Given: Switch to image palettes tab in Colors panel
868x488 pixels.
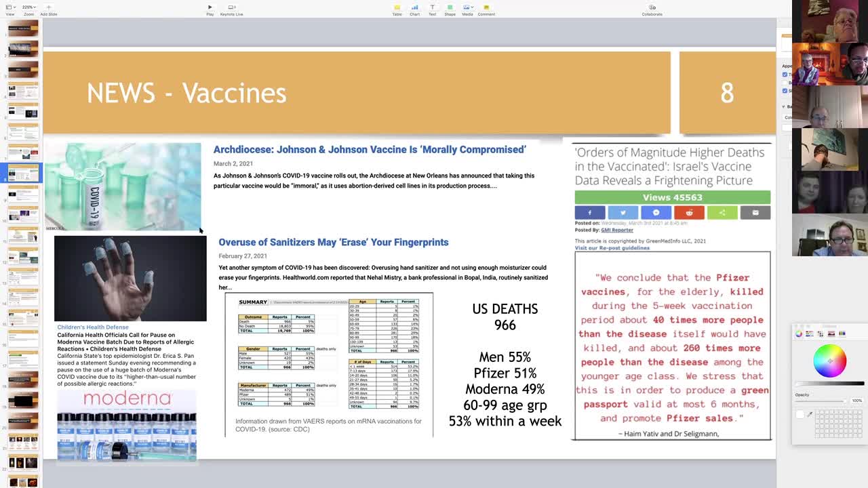Looking at the screenshot, I should coord(831,333).
